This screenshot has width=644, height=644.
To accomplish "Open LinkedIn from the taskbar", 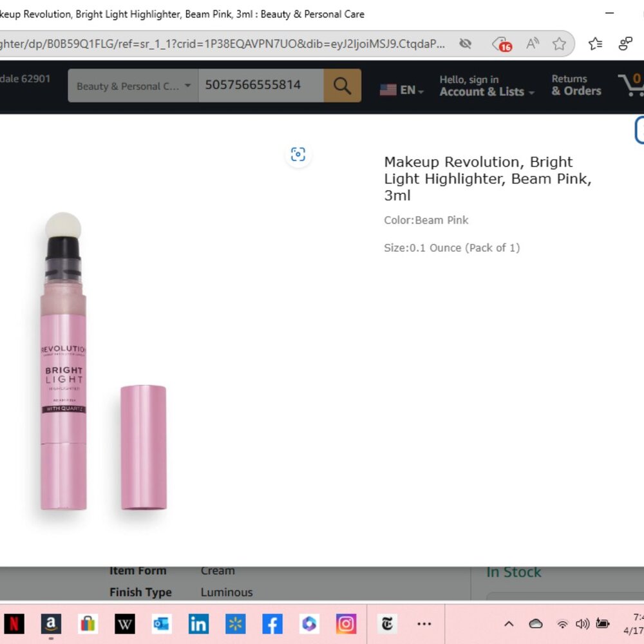I will 198,624.
